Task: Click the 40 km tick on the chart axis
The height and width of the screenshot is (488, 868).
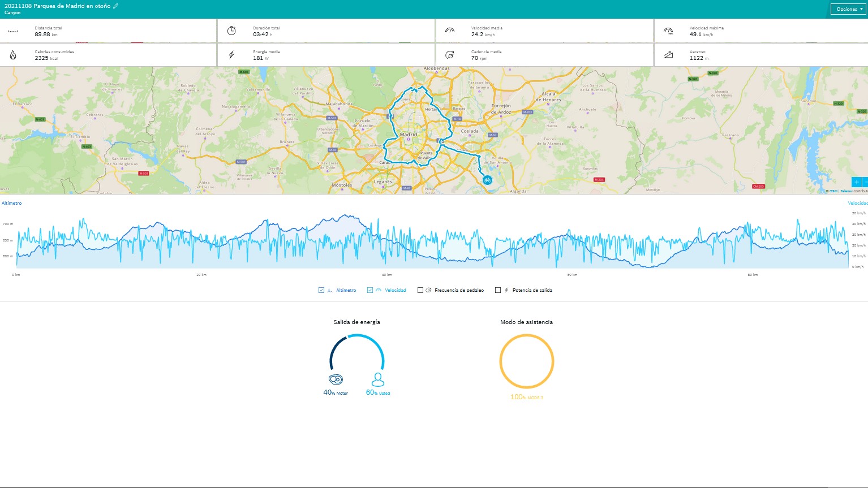Action: [387, 275]
